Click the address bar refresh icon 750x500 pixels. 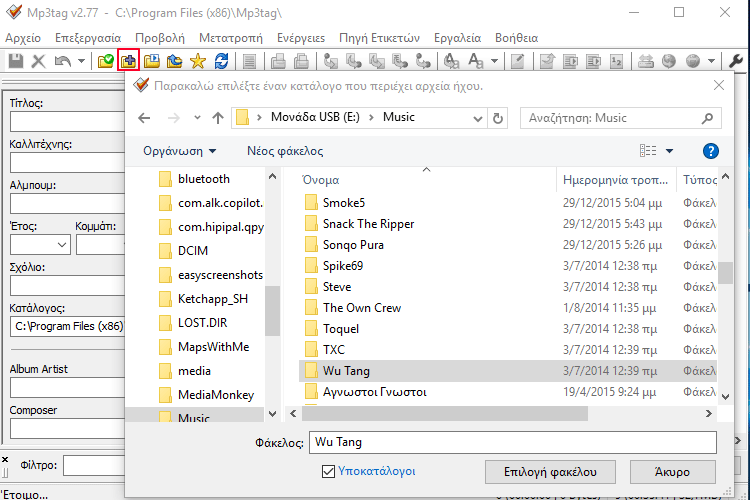pos(498,118)
